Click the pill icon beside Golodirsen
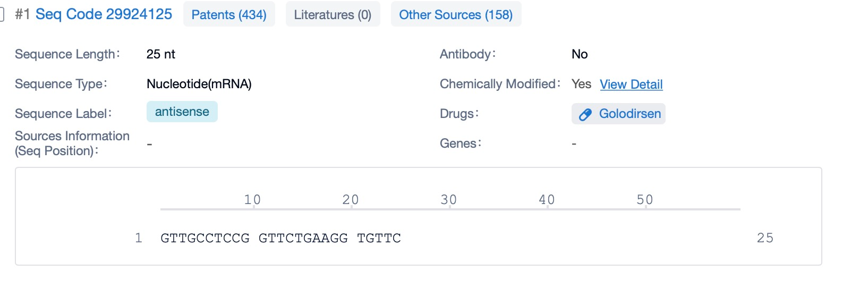The image size is (868, 288). (x=585, y=114)
